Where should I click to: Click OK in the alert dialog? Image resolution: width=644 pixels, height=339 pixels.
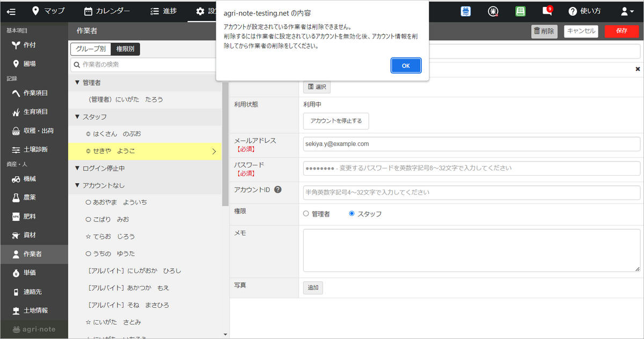coord(406,66)
